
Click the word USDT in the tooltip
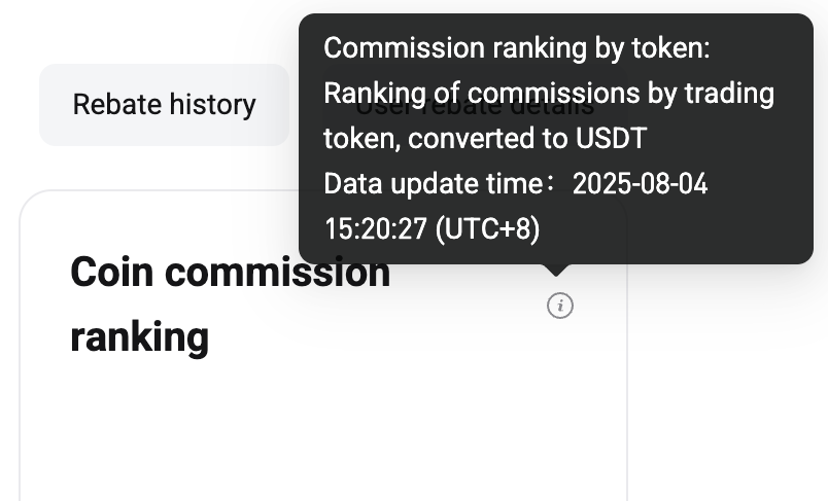pos(611,138)
